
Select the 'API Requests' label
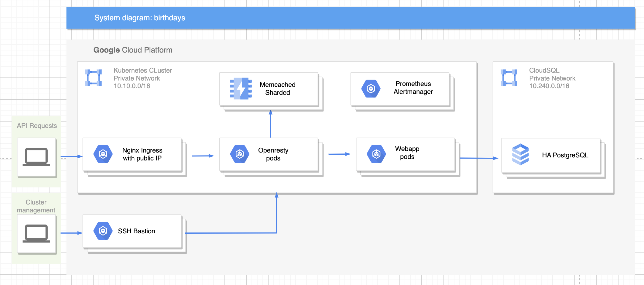[x=37, y=126]
